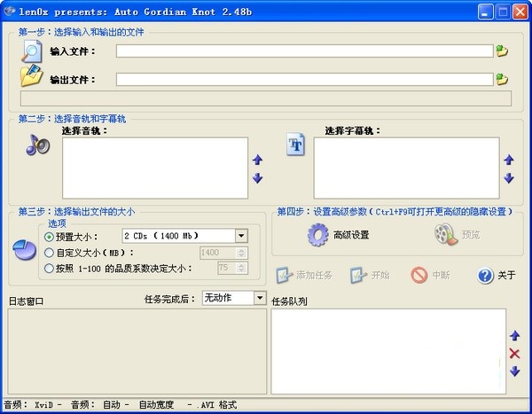Click the 添加任务 button label
This screenshot has height=414, width=532.
click(x=315, y=275)
